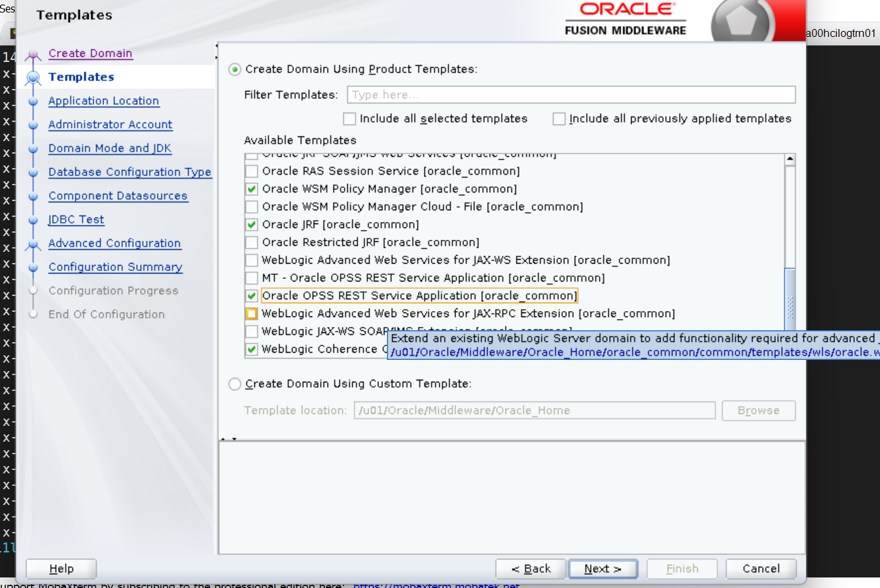Open the Domain Mode and JDK step
880x588 pixels.
(109, 148)
